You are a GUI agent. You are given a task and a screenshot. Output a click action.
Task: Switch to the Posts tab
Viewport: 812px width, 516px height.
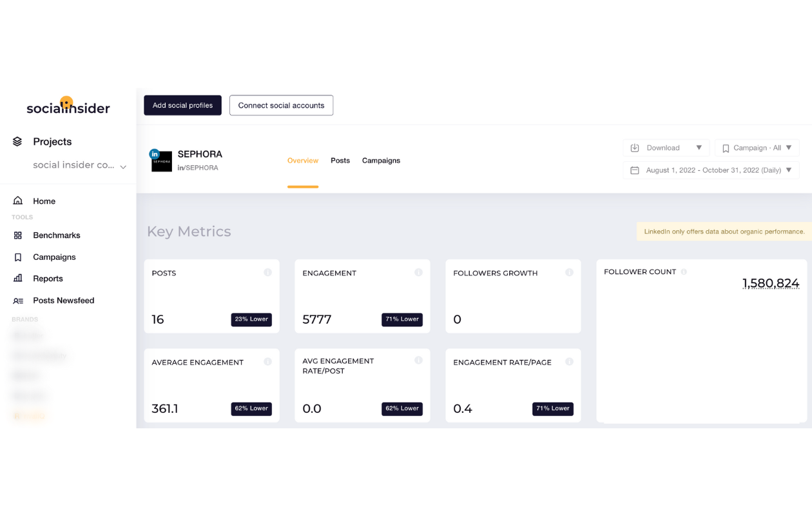coord(340,161)
